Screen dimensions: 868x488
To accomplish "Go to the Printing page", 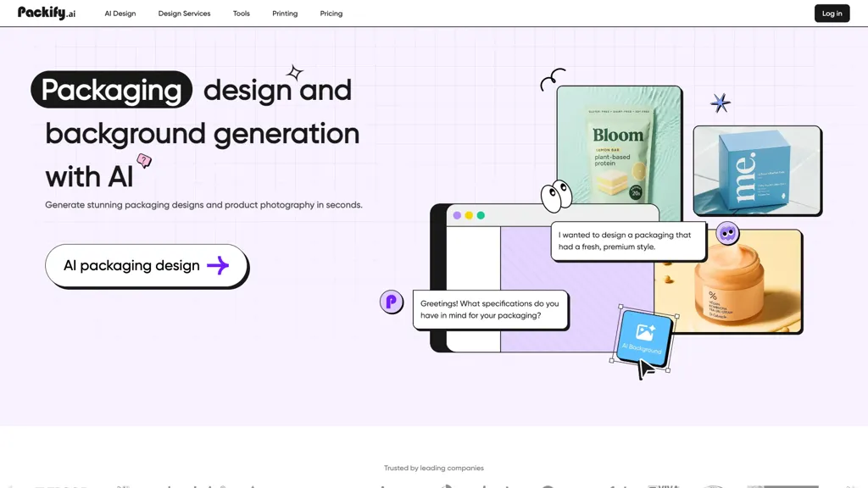I will 285,14.
